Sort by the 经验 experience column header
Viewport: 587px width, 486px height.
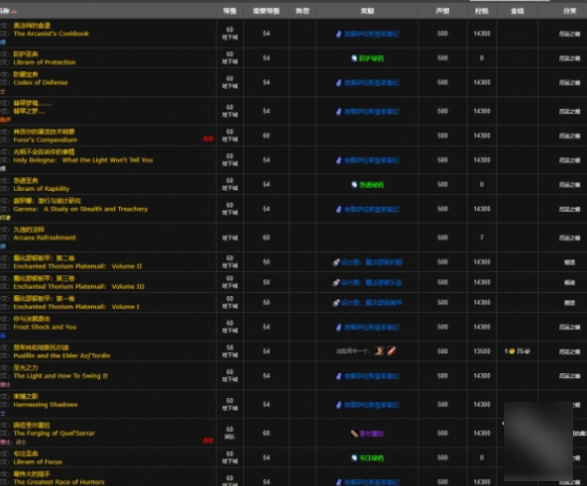481,11
